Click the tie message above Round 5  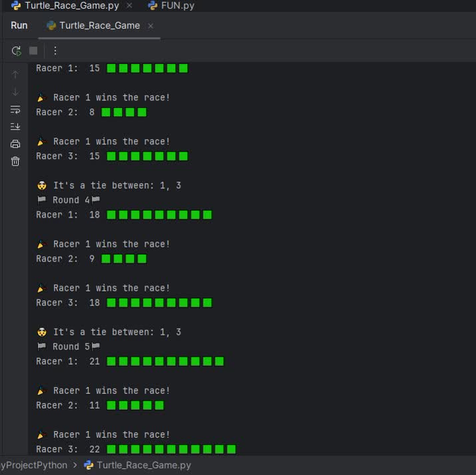point(109,332)
